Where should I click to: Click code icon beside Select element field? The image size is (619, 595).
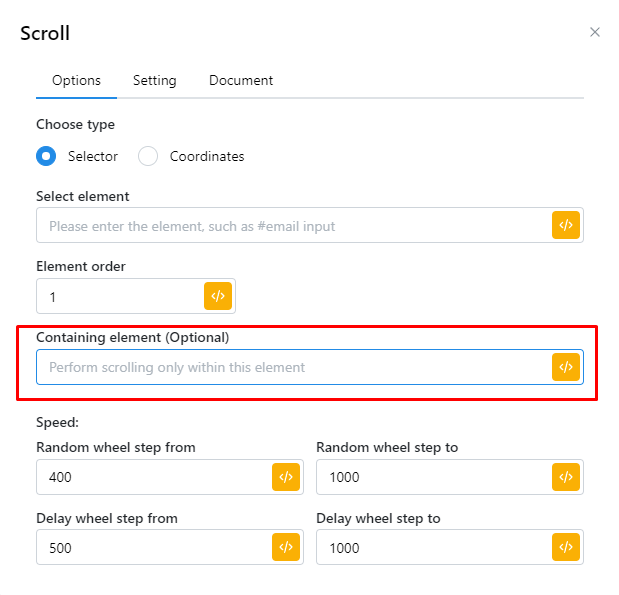(566, 225)
